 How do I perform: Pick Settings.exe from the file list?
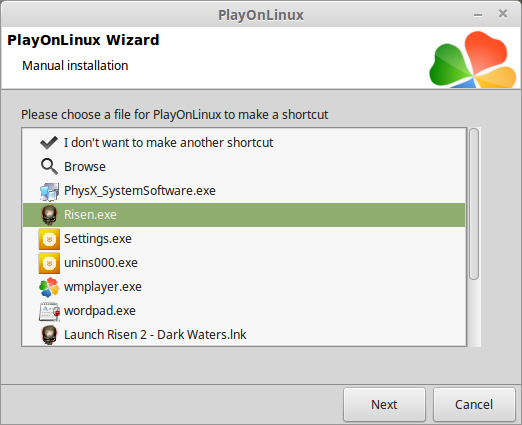[98, 239]
